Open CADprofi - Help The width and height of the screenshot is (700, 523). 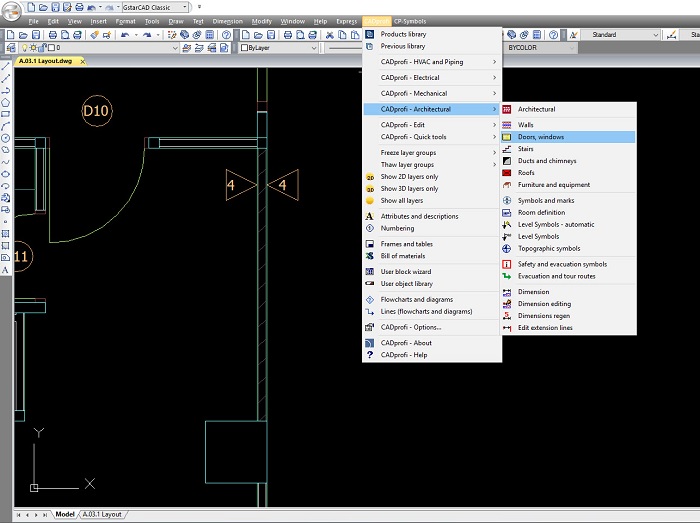432,355
